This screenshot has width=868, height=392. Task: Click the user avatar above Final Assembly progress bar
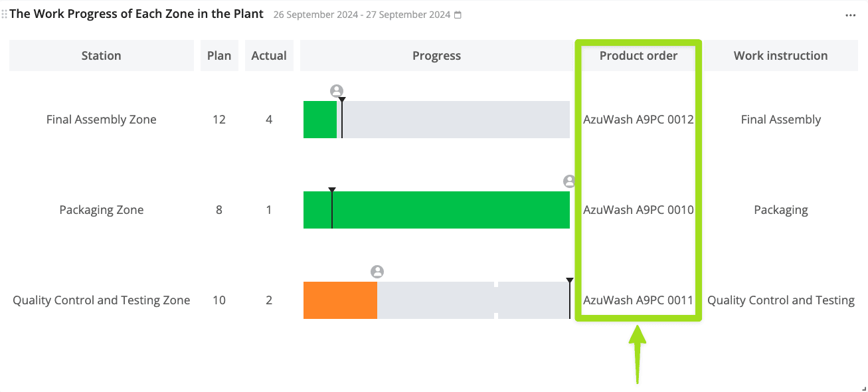click(x=337, y=91)
